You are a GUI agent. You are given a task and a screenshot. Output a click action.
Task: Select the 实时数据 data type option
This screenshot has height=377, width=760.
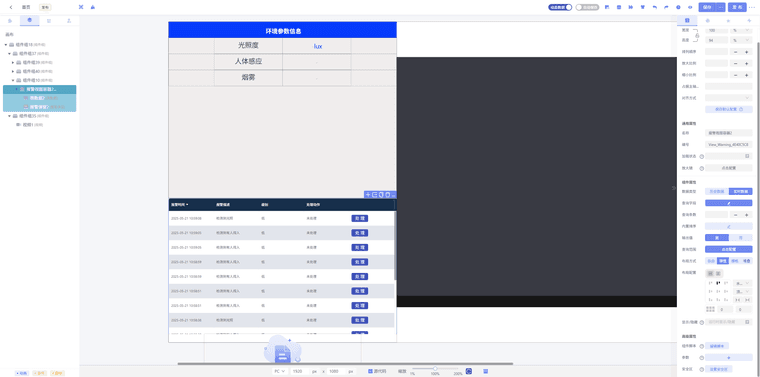point(741,191)
